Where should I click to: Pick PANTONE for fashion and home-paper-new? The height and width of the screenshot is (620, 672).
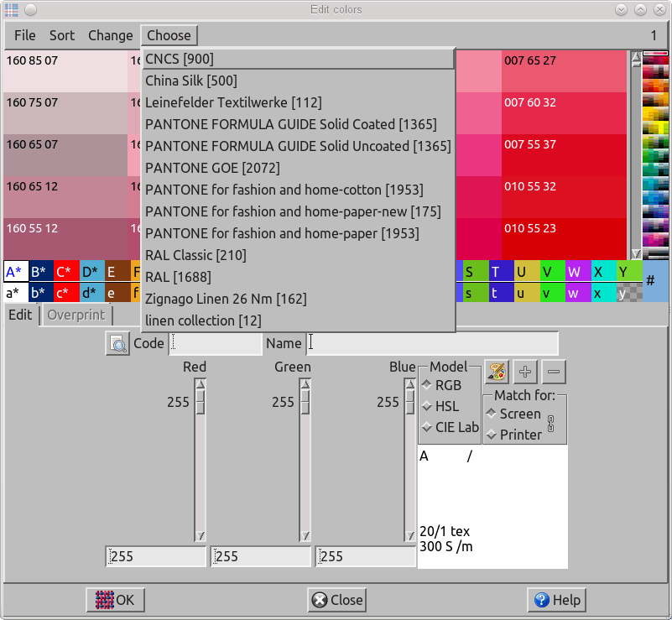[x=299, y=211]
